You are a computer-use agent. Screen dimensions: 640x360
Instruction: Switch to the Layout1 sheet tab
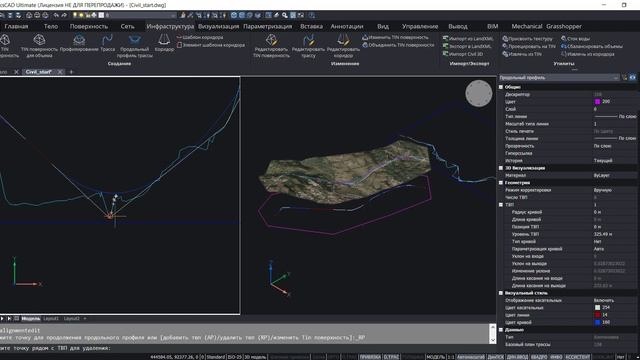point(51,318)
